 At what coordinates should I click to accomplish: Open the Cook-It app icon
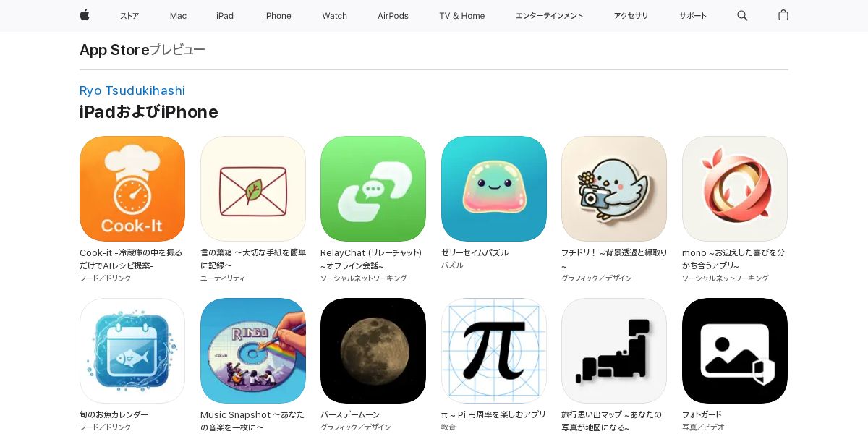click(x=132, y=189)
